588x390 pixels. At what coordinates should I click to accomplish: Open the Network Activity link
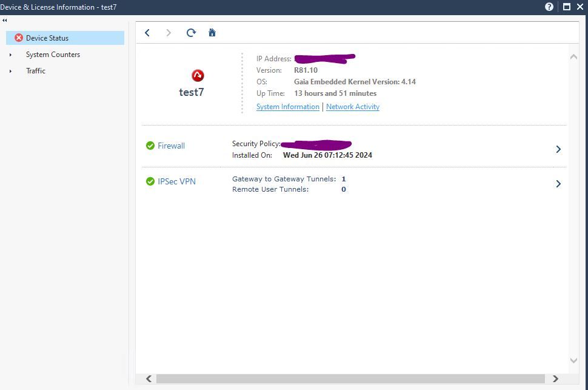pyautogui.click(x=353, y=106)
